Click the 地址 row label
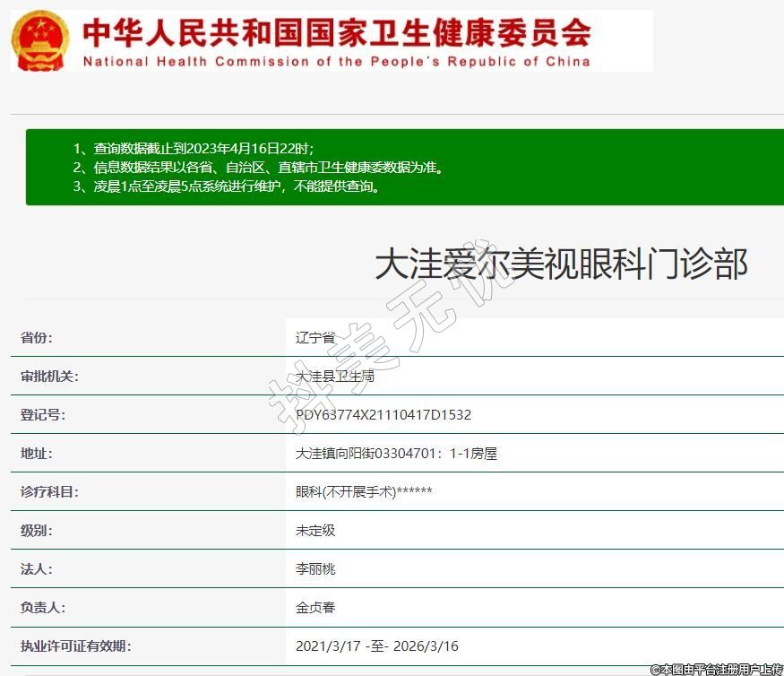The image size is (784, 676). point(37,454)
